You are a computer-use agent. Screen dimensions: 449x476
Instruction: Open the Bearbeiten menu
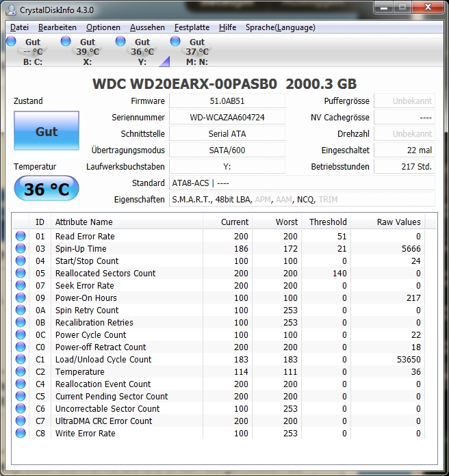tap(57, 27)
